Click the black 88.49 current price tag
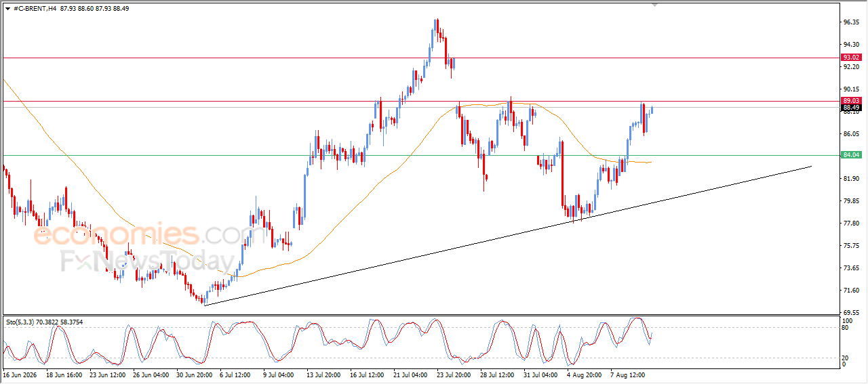868x384 pixels. 851,108
